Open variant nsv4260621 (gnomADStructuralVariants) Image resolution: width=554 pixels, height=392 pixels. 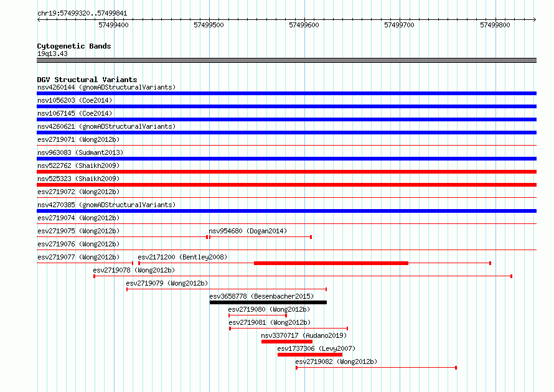pyautogui.click(x=106, y=126)
